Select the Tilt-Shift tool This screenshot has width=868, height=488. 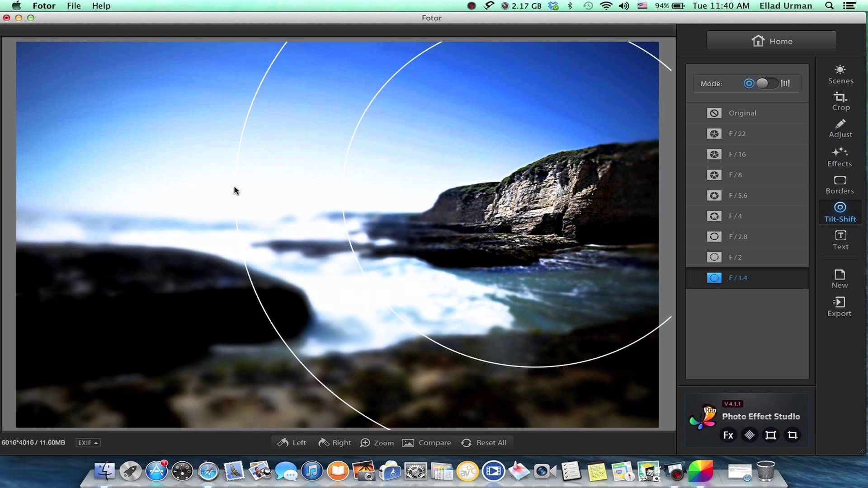click(840, 211)
